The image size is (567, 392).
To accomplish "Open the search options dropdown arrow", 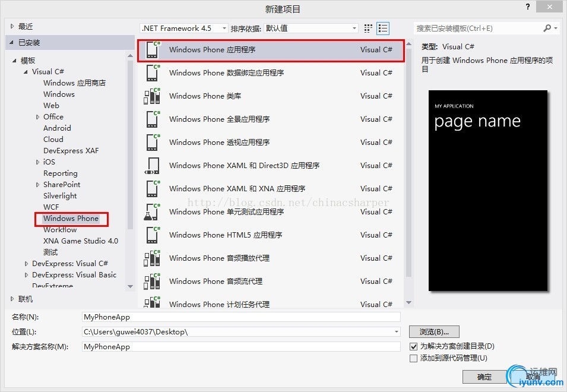I will (556, 28).
